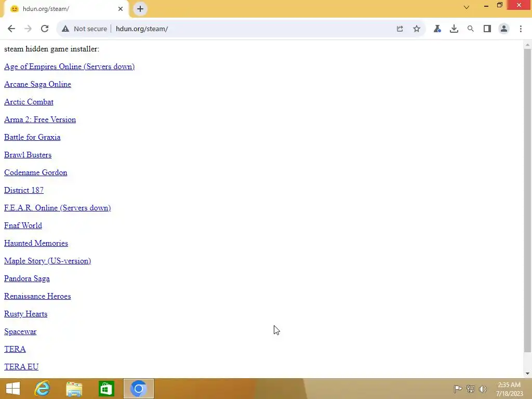Open the Pandora Saga link
This screenshot has width=532, height=399.
coord(27,278)
